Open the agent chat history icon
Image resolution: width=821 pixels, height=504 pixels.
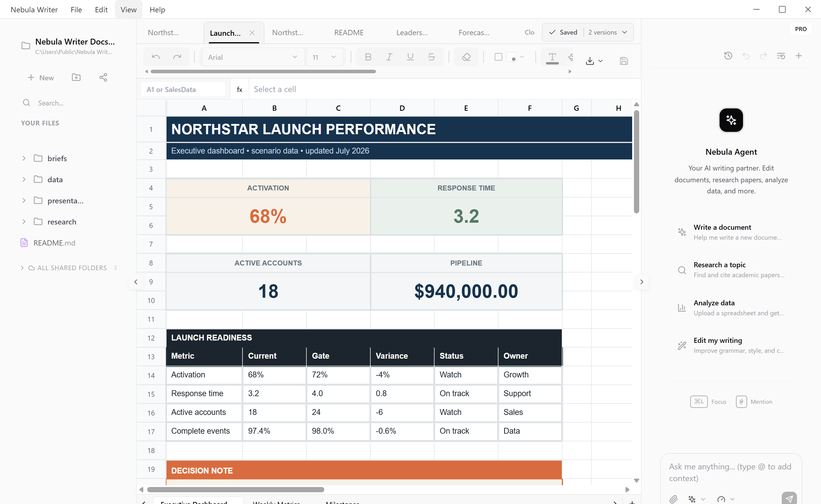pos(728,56)
